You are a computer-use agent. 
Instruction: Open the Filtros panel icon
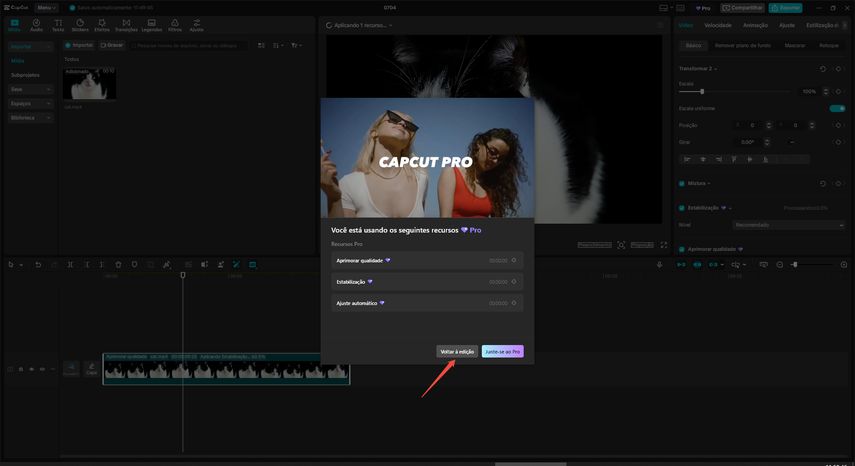click(174, 25)
